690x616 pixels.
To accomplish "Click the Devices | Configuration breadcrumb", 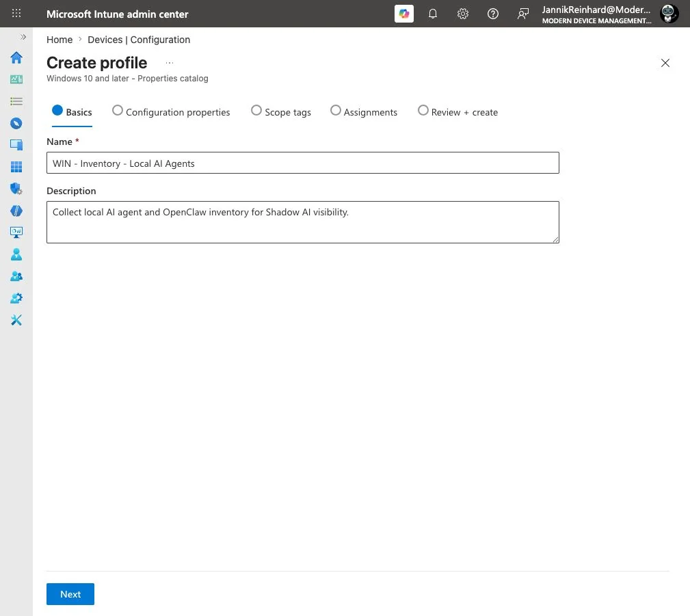I will [x=139, y=40].
